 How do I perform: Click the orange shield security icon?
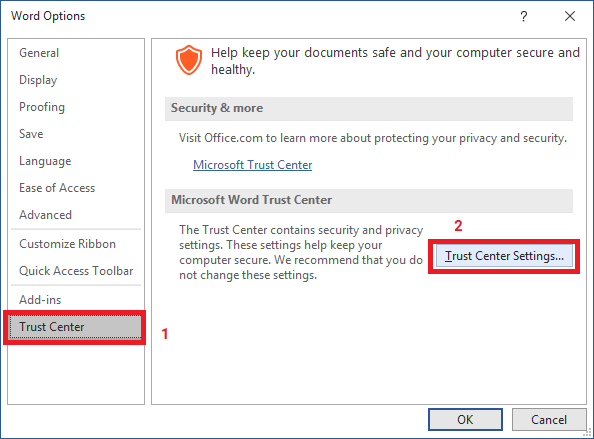pyautogui.click(x=188, y=60)
